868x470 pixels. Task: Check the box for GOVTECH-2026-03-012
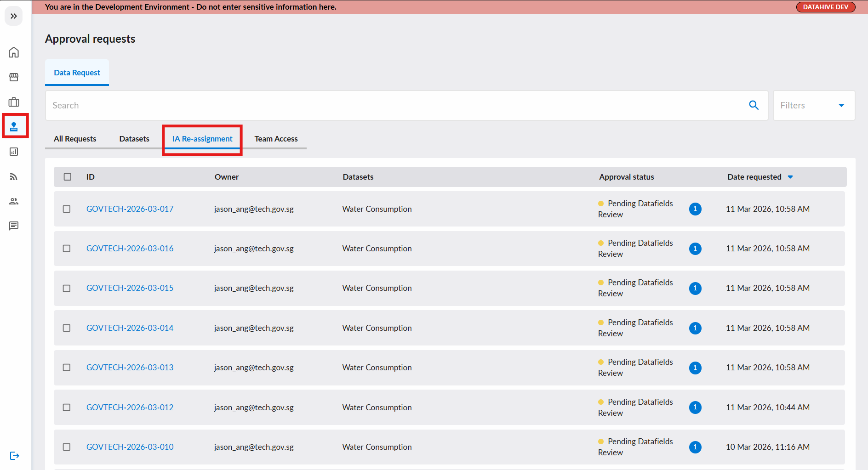67,408
